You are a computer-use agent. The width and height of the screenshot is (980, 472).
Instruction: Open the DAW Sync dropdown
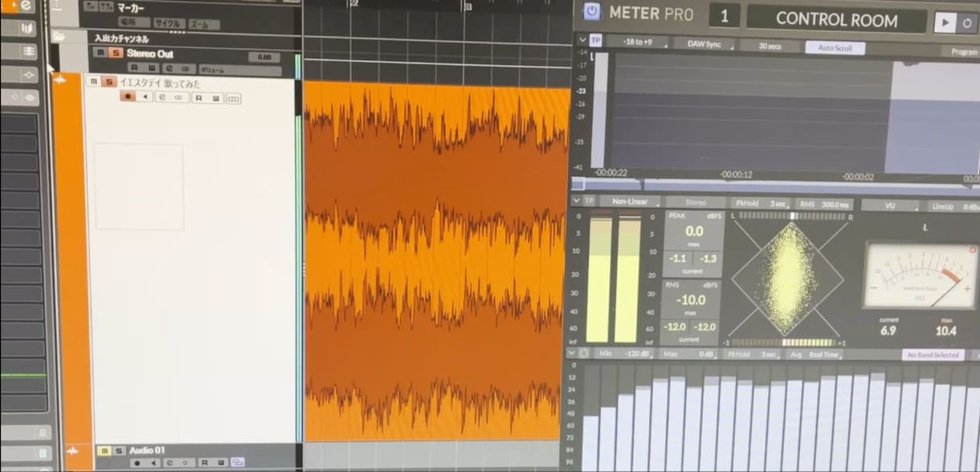point(704,44)
